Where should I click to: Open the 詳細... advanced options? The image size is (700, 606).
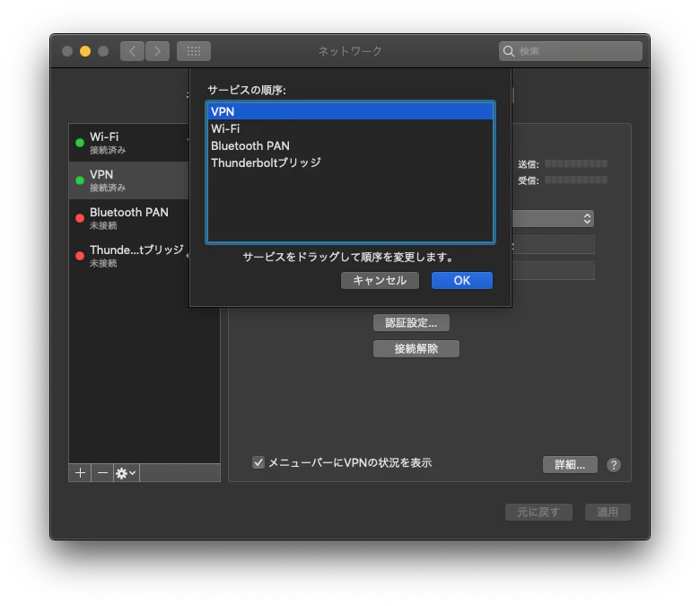(570, 465)
